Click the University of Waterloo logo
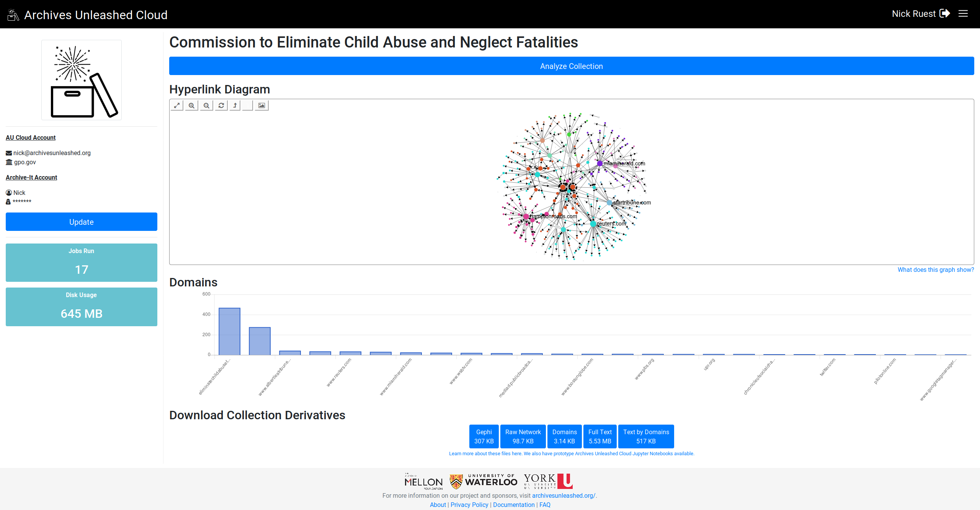Screen dimensions: 980x510 point(483,481)
